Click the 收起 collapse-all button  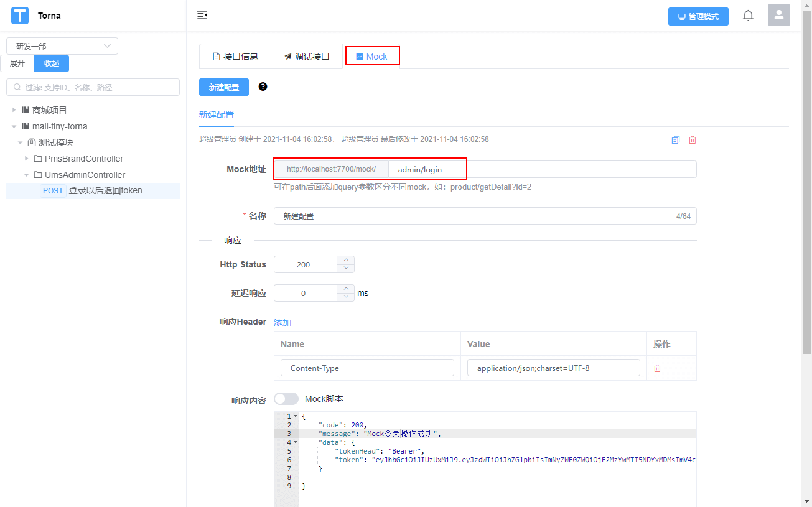point(52,63)
